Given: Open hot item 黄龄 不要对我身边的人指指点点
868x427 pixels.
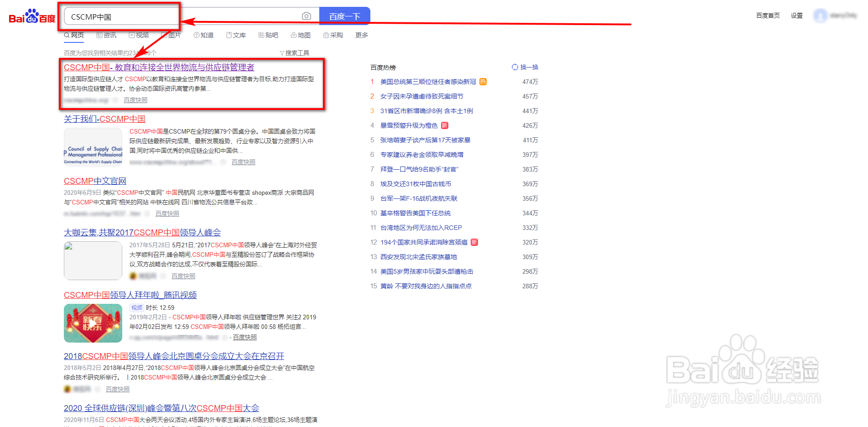Looking at the screenshot, I should [426, 286].
